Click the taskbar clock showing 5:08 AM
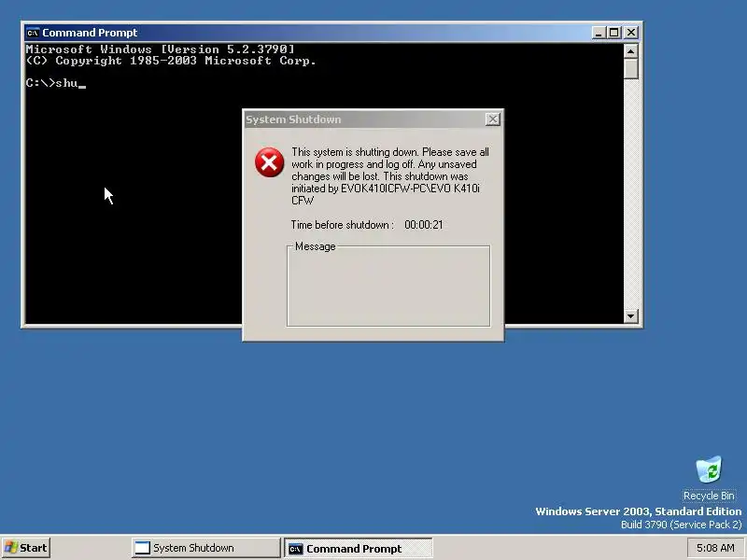747x560 pixels. tap(715, 548)
